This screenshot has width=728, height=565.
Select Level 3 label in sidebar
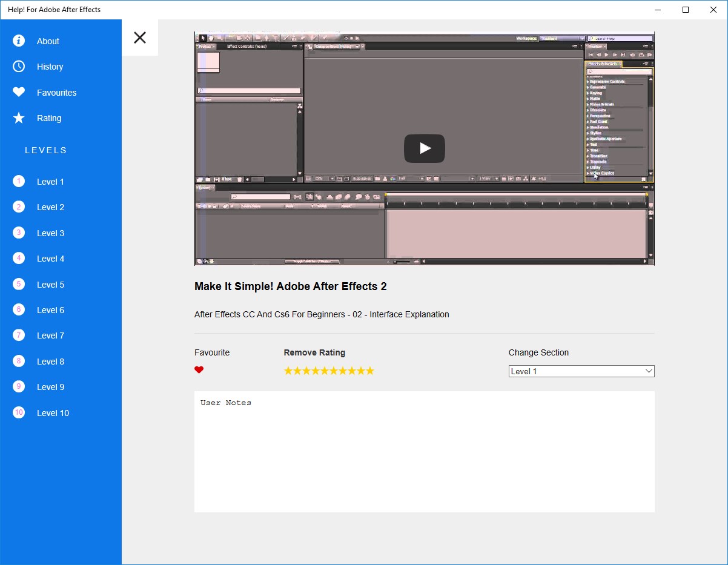[x=50, y=233]
